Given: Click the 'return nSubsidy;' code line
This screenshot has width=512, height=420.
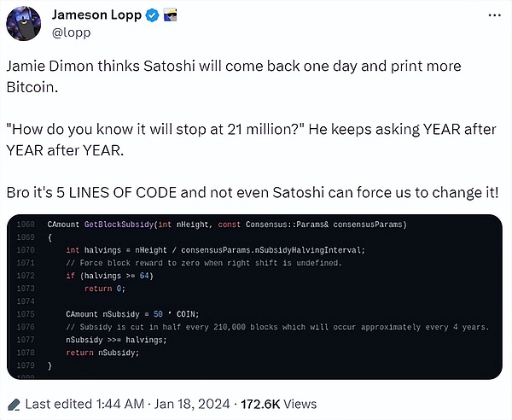Looking at the screenshot, I should tap(102, 353).
